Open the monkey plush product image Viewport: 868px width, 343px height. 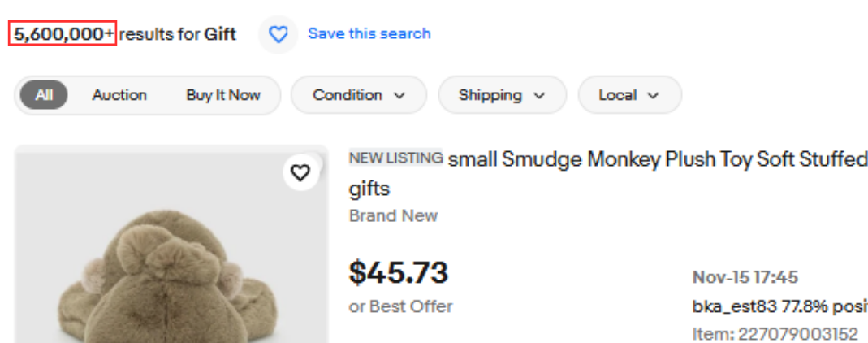[171, 260]
